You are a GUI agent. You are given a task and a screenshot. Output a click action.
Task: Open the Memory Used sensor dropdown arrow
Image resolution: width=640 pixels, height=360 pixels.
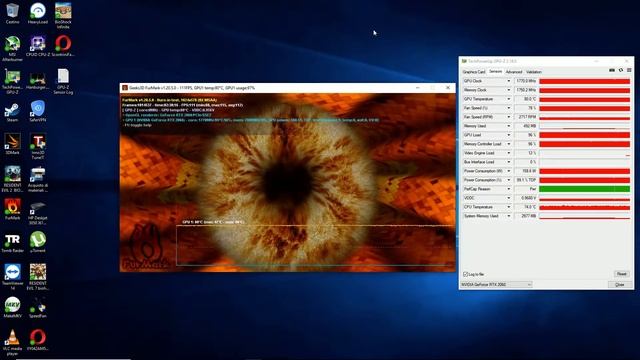click(x=509, y=126)
